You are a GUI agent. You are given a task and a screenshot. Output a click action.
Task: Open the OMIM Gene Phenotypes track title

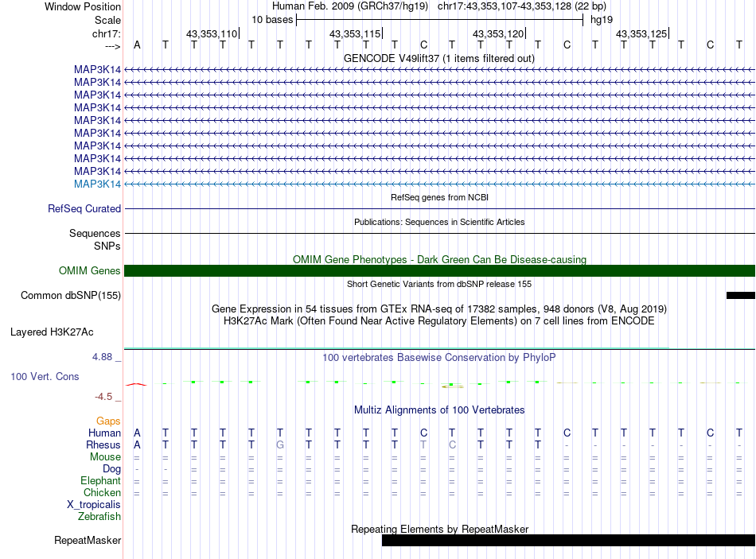pyautogui.click(x=439, y=259)
